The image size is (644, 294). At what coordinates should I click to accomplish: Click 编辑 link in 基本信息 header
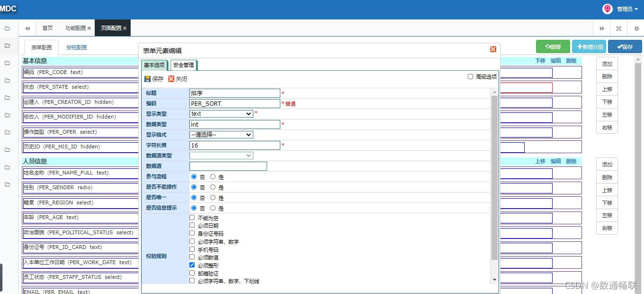click(555, 61)
